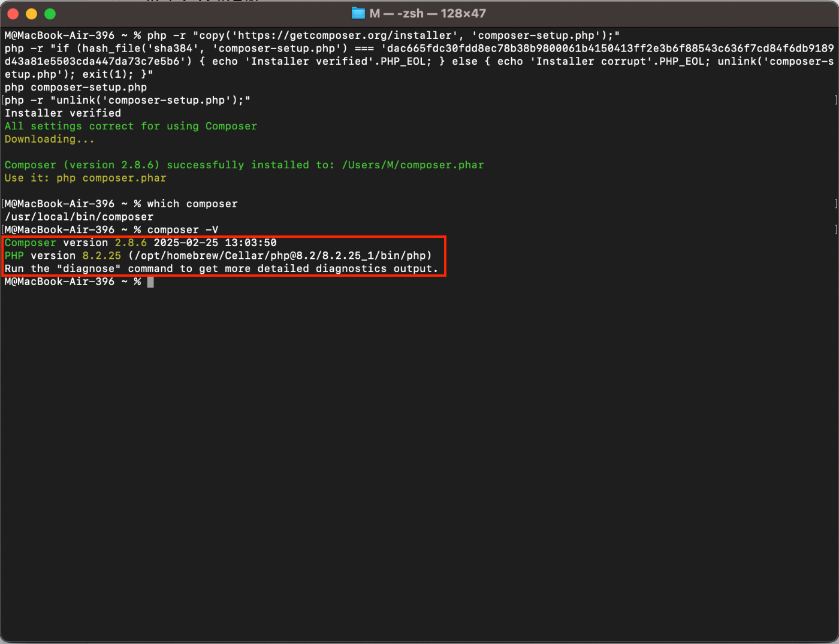The height and width of the screenshot is (644, 839).
Task: Click the 'PHP version 8.2.25' output line
Action: pos(218,256)
